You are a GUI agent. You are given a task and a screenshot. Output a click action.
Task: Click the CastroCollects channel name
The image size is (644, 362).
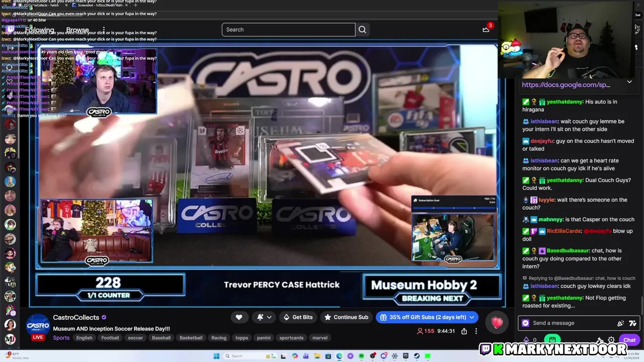click(x=76, y=318)
